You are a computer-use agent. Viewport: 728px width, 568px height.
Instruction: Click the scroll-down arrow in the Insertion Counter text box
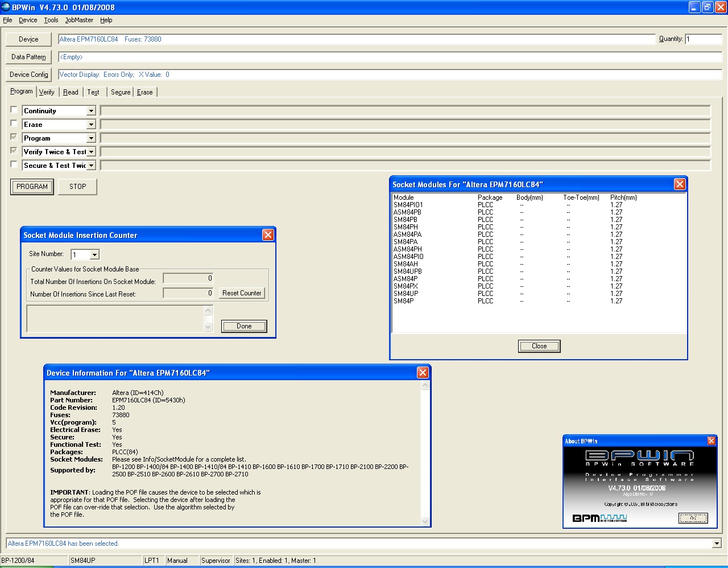(208, 327)
